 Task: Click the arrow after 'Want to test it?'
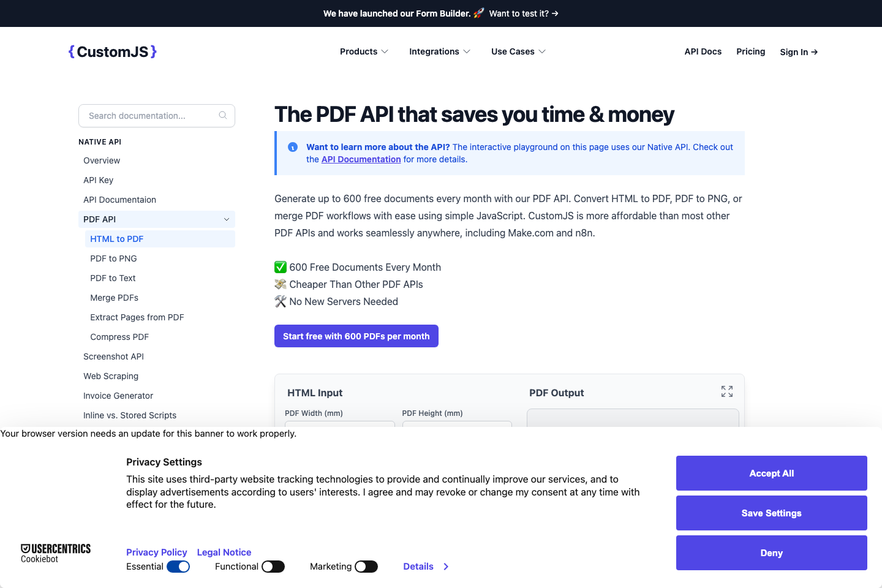pyautogui.click(x=554, y=13)
